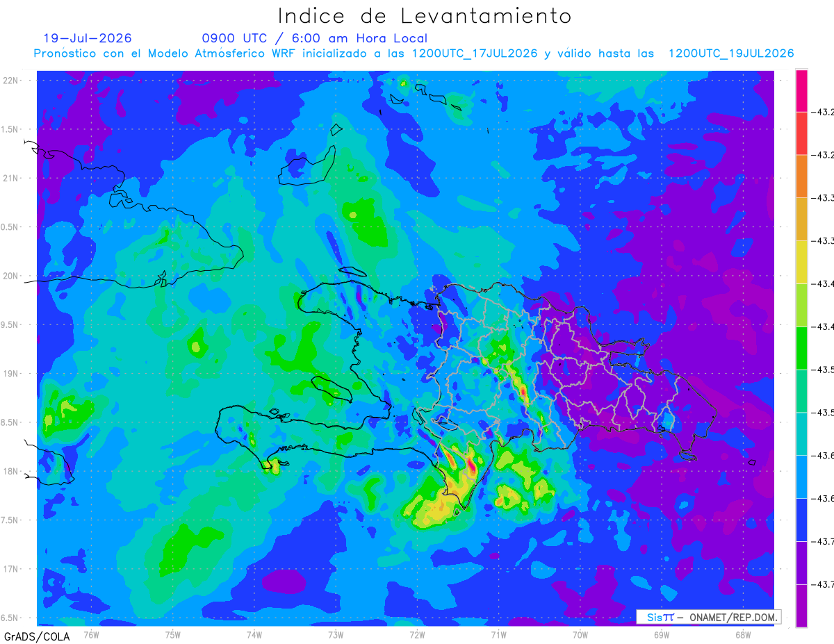Click the "22N" latitude label
Image resolution: width=834 pixels, height=644 pixels.
[12, 80]
